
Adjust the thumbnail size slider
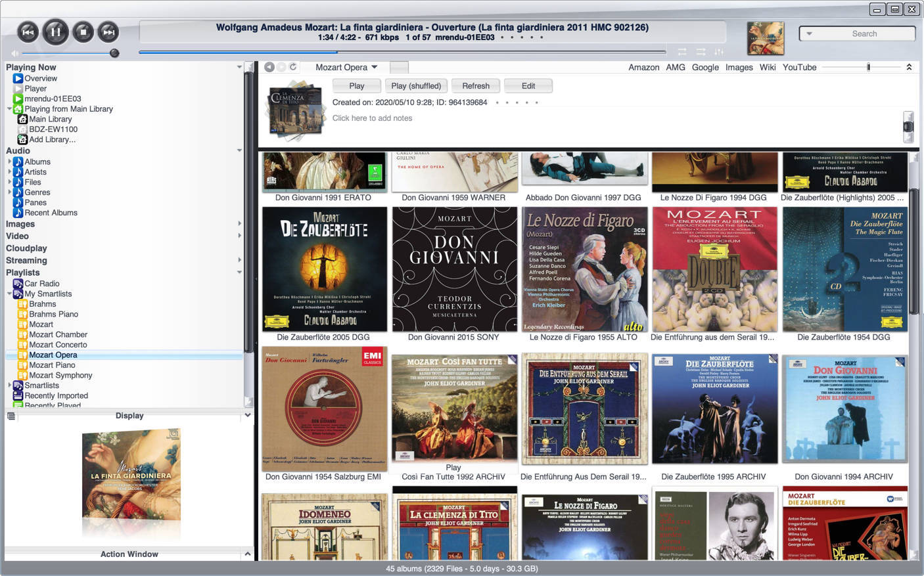868,67
